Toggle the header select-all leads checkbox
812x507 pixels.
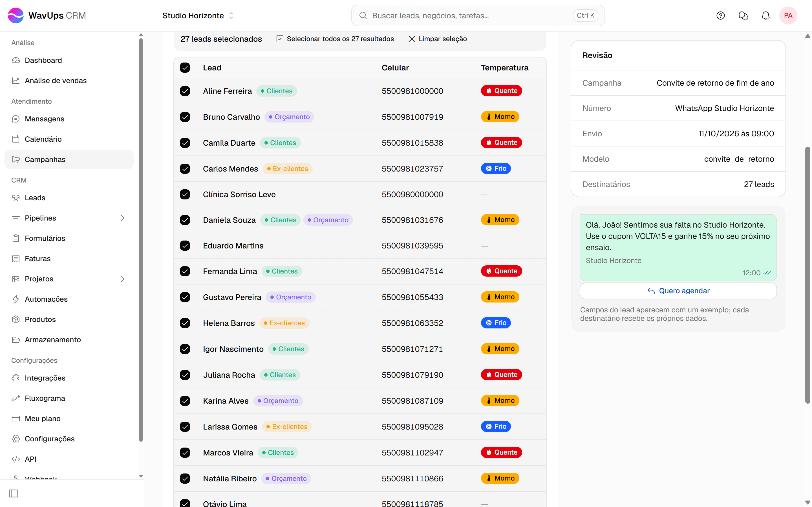click(185, 68)
